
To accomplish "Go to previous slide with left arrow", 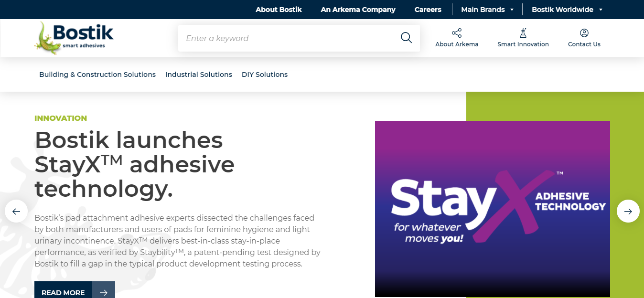I will pyautogui.click(x=16, y=211).
